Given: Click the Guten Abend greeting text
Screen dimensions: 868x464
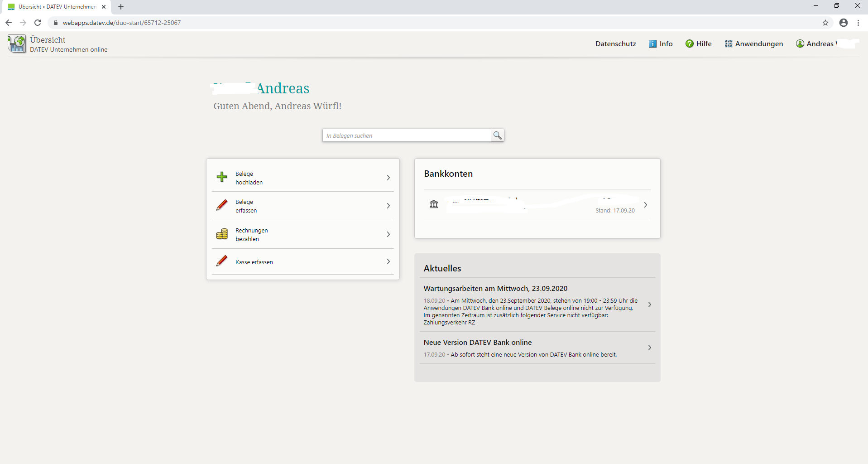Looking at the screenshot, I should (x=278, y=106).
